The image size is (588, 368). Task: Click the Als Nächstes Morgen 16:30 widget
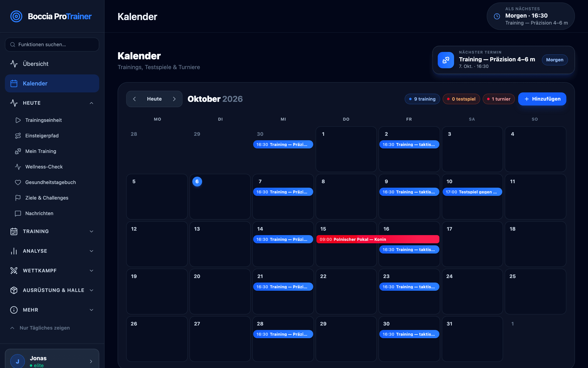pos(531,16)
